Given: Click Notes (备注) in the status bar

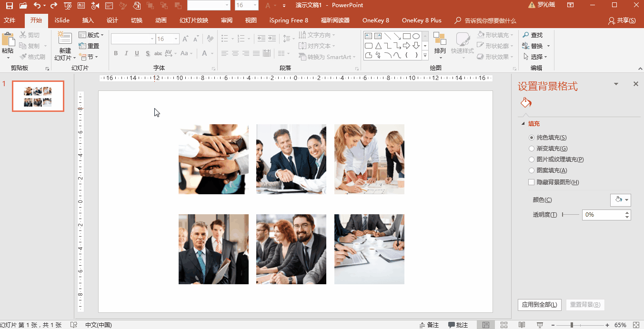Looking at the screenshot, I should [429, 325].
